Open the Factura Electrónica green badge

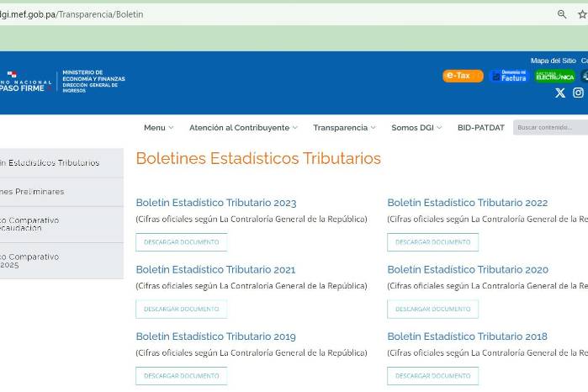(x=555, y=77)
